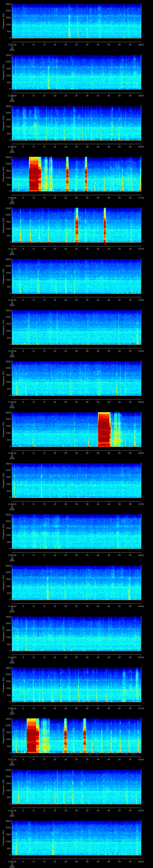This screenshot has width=153, height=868.
Task: Click the 13:48:00 timestamp label
Action: click(12, 606)
